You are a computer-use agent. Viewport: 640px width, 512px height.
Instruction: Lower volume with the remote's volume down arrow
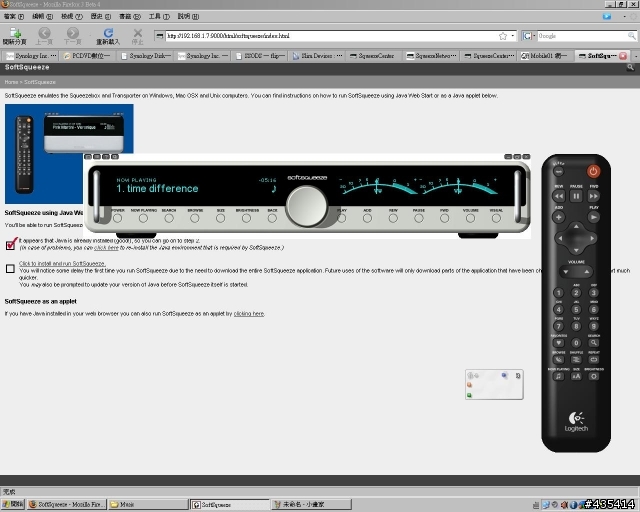pyautogui.click(x=566, y=272)
